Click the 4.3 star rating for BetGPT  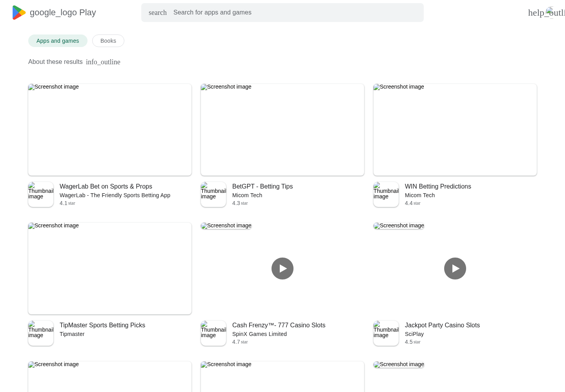tap(240, 203)
